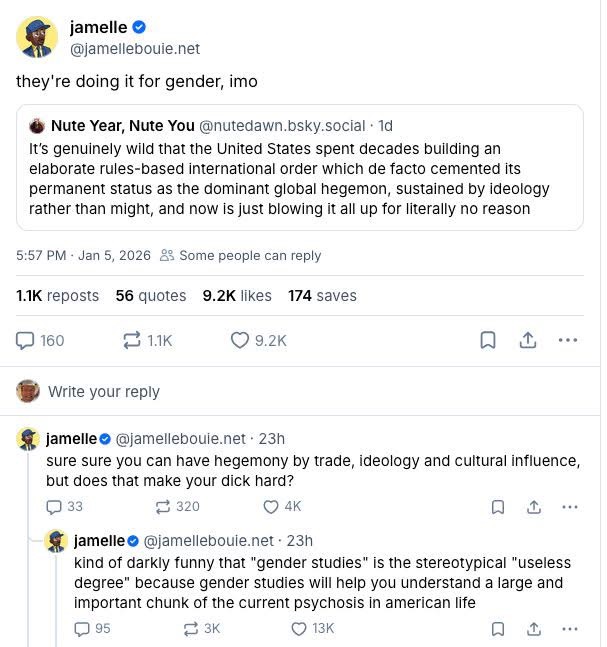Bookmark the main jamelle post
Screen dimensions: 607x647
[x=487, y=340]
